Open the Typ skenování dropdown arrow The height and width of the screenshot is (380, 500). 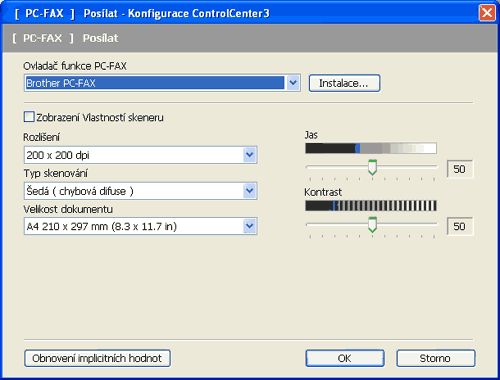[x=250, y=191]
